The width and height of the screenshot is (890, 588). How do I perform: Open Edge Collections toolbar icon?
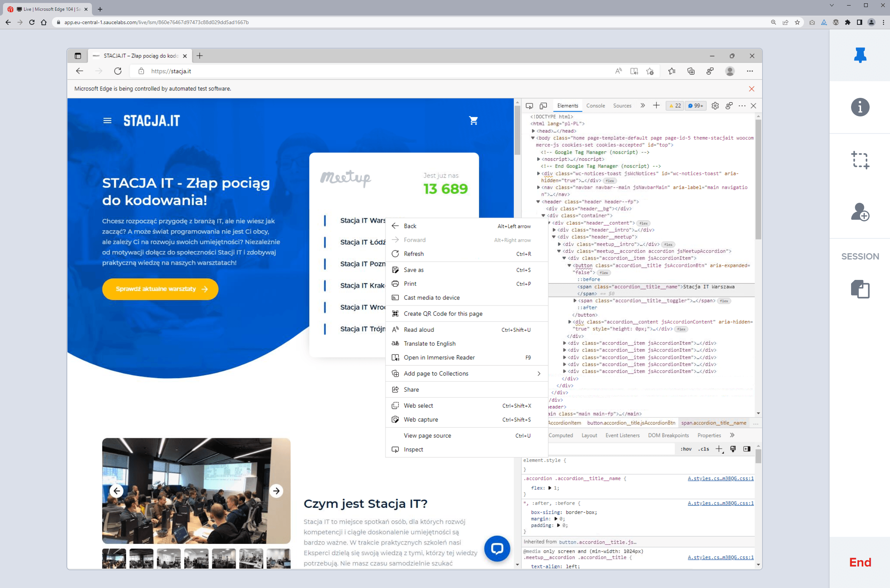[691, 71]
